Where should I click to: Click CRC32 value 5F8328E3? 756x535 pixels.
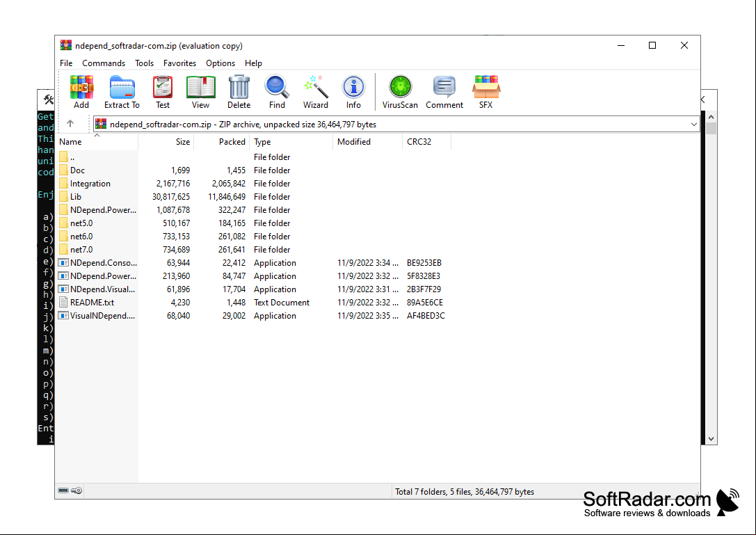(424, 276)
